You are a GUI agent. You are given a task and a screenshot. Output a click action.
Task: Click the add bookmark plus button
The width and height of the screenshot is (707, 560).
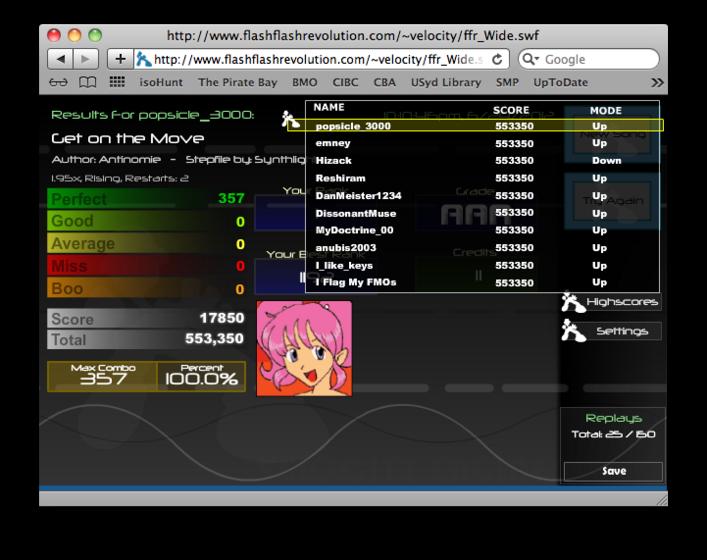point(120,59)
